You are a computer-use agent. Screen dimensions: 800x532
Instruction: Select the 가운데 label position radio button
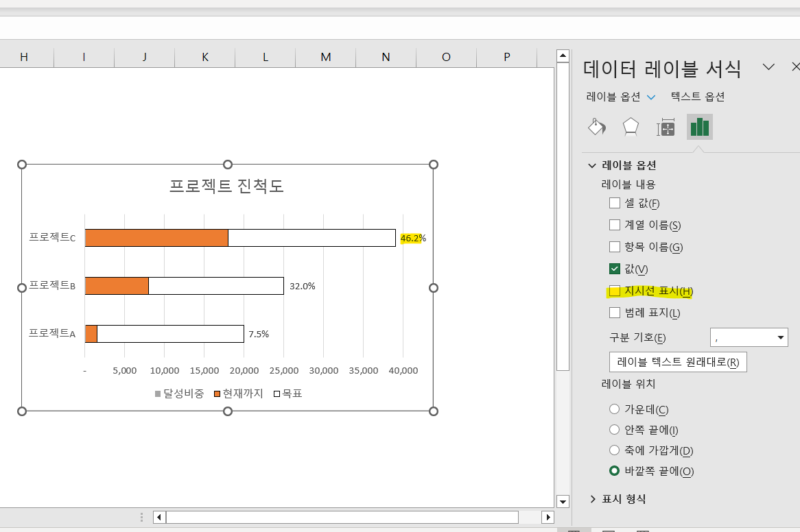614,409
